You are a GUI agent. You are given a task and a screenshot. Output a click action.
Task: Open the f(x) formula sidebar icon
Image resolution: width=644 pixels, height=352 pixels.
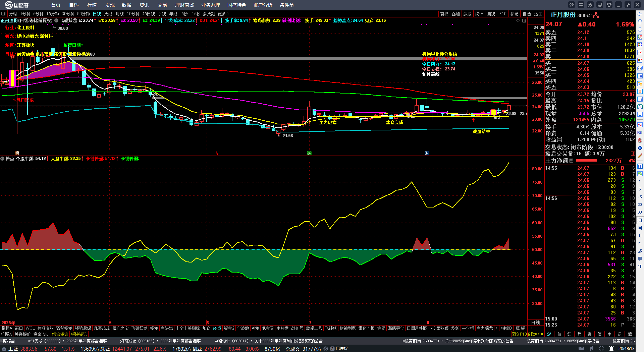click(x=640, y=107)
